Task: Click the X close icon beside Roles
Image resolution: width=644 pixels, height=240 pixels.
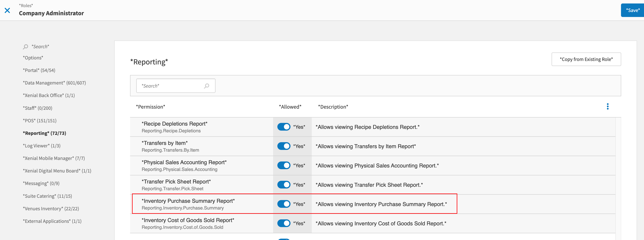Action: click(x=7, y=10)
